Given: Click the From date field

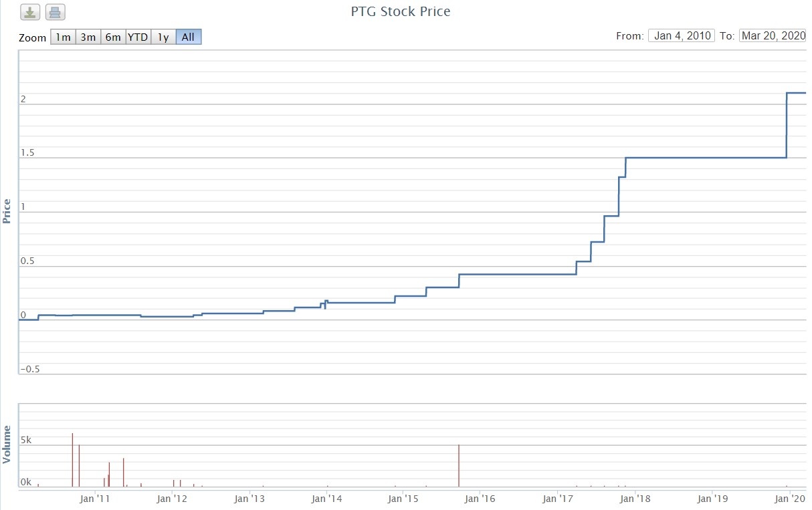Looking at the screenshot, I should pos(682,36).
